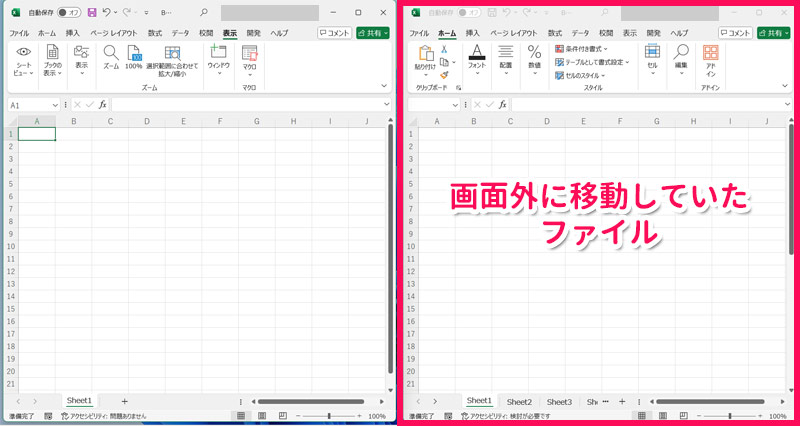This screenshot has height=426, width=800.
Task: Click Select All corner in right window
Action: pyautogui.click(x=412, y=121)
